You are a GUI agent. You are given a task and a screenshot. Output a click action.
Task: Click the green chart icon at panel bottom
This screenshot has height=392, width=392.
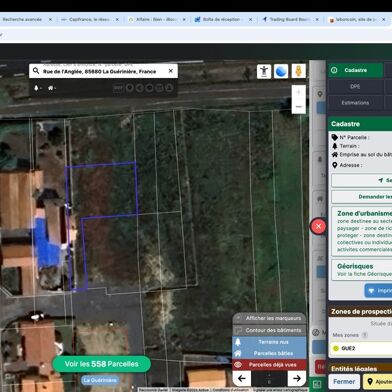pyautogui.click(x=317, y=384)
